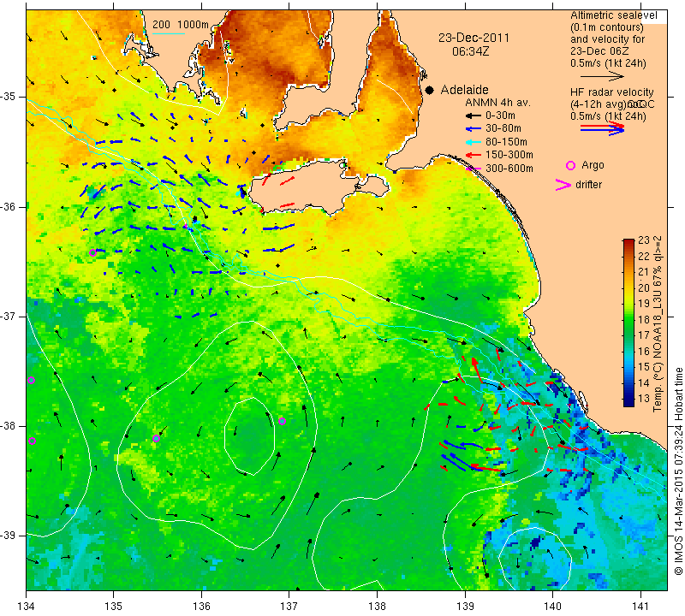
Task: Click the HF radar red-blue reference arrow
Action: point(602,128)
